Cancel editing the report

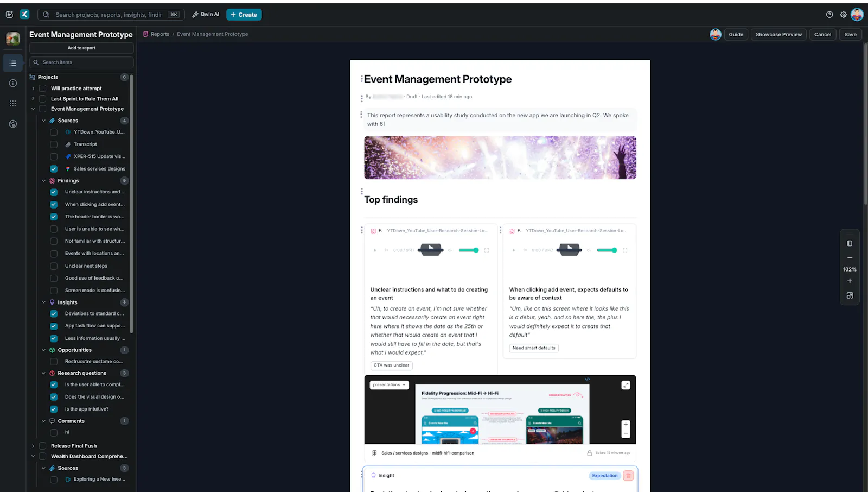[x=822, y=34]
